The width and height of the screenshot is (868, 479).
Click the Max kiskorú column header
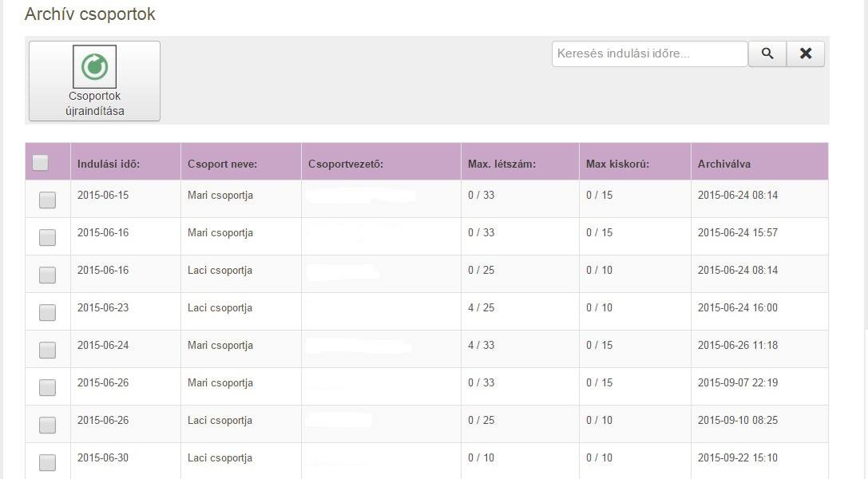[617, 164]
